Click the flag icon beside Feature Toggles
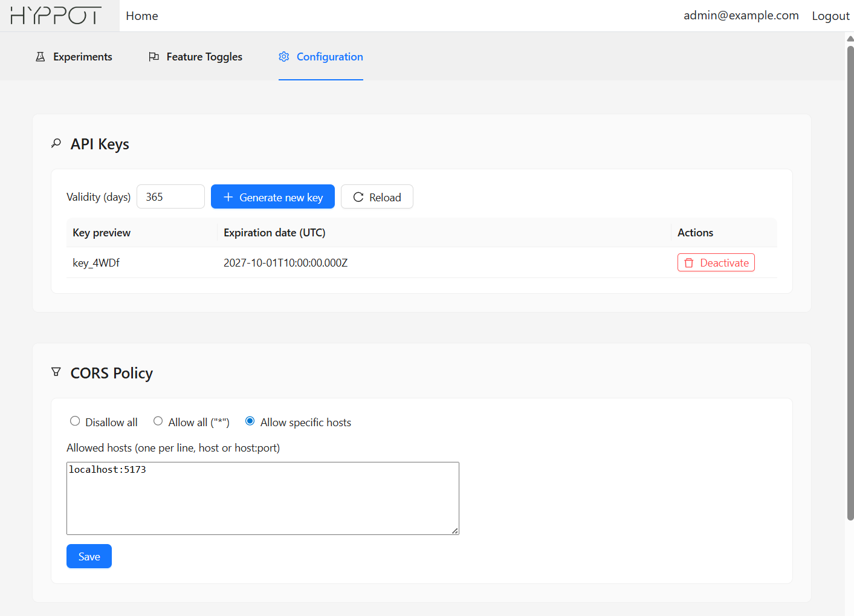854x616 pixels. pos(154,56)
